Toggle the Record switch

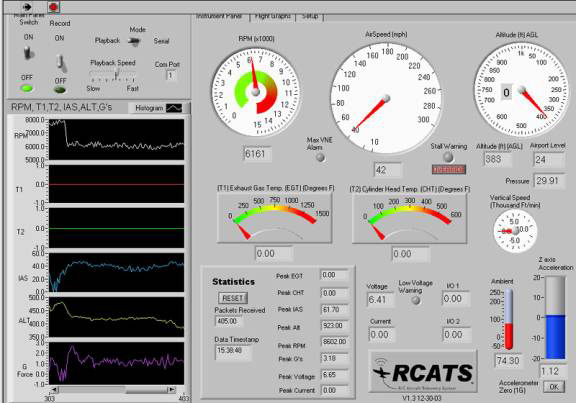61,63
